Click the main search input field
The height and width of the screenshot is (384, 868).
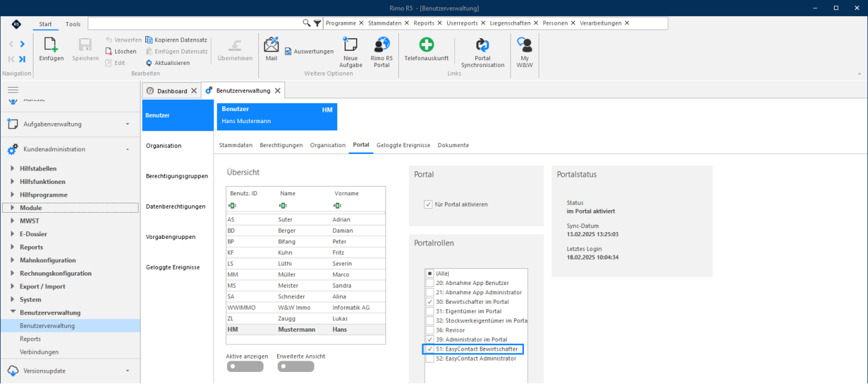tap(195, 23)
